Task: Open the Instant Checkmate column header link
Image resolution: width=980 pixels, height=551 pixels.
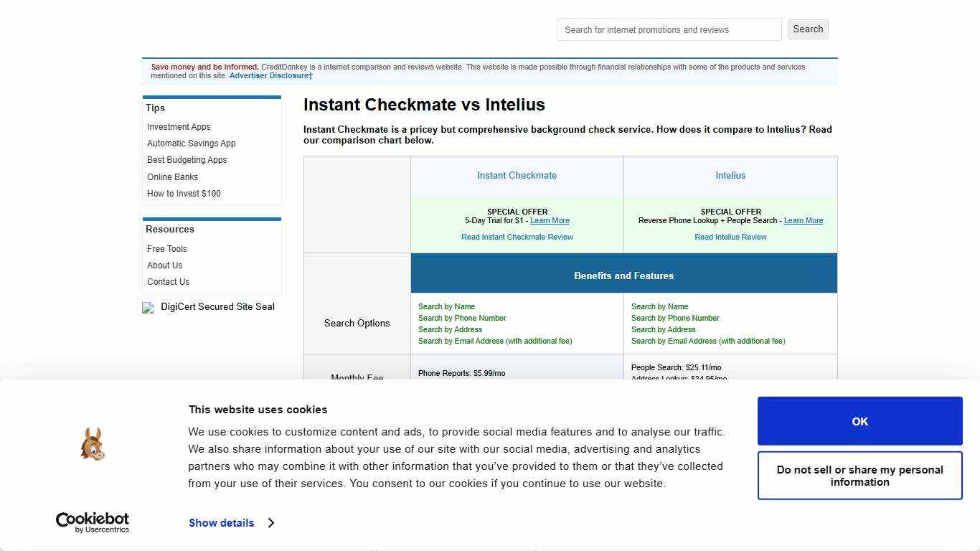Action: coord(517,175)
